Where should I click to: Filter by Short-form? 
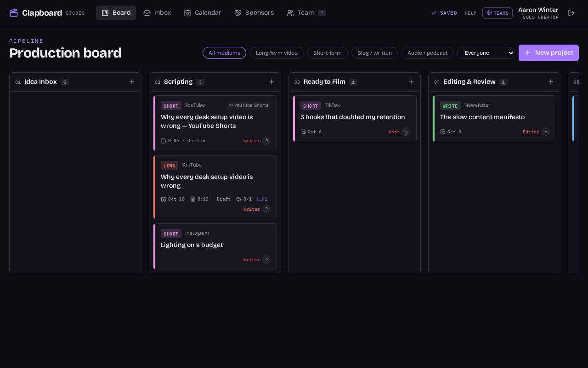tap(328, 53)
